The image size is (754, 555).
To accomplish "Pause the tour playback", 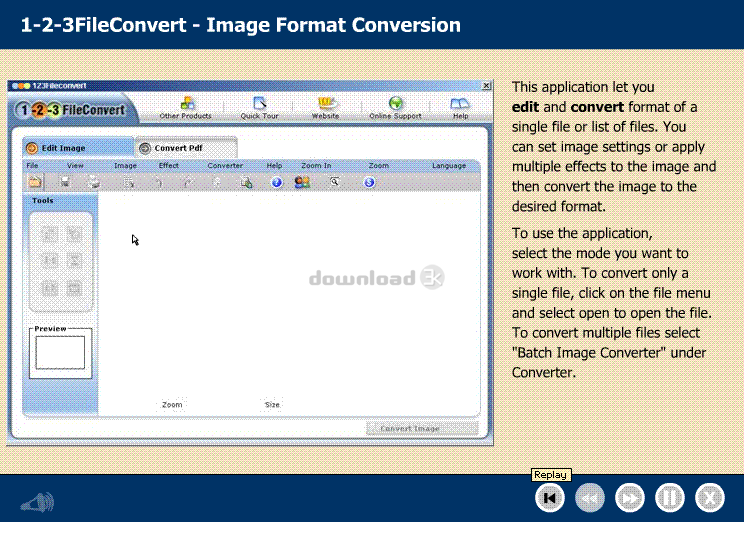I will 669,498.
